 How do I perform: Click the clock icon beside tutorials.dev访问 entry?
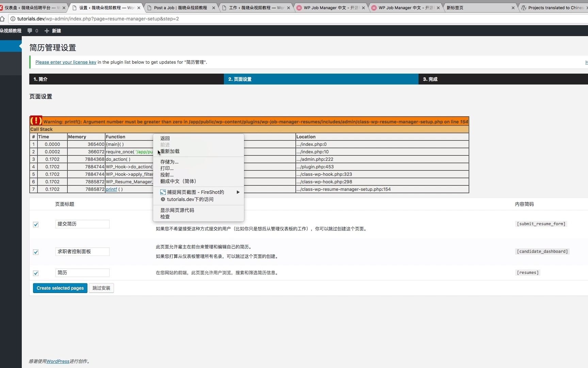tap(163, 199)
